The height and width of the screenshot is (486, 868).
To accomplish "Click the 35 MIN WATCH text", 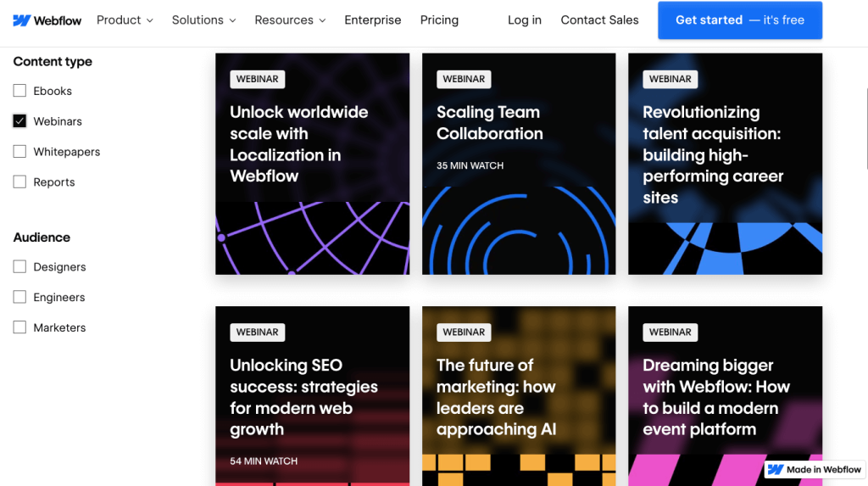I will [x=470, y=165].
